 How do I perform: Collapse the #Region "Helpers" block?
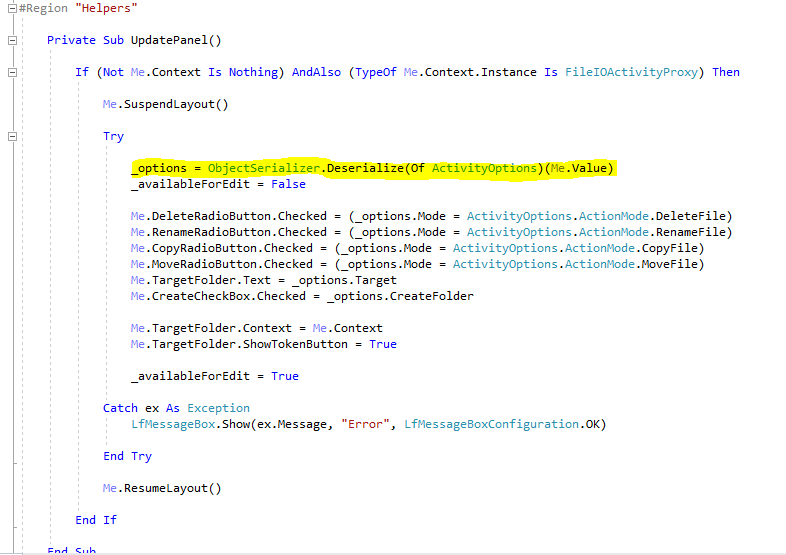13,8
